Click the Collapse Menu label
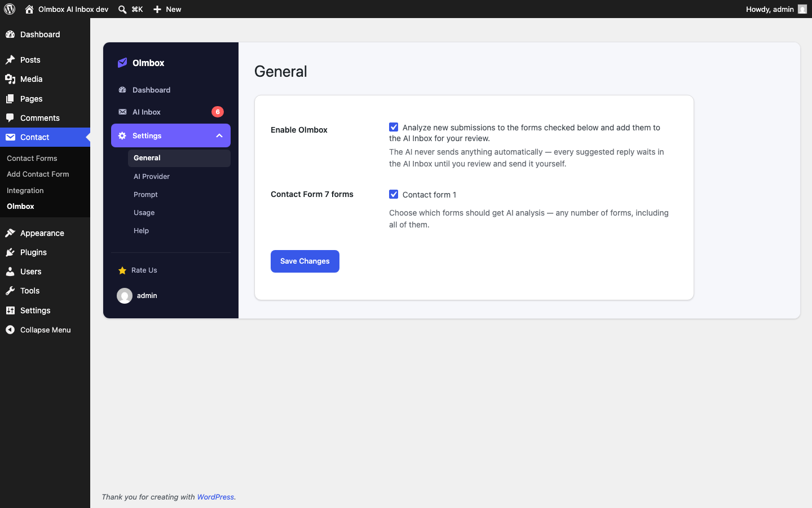 pyautogui.click(x=46, y=330)
